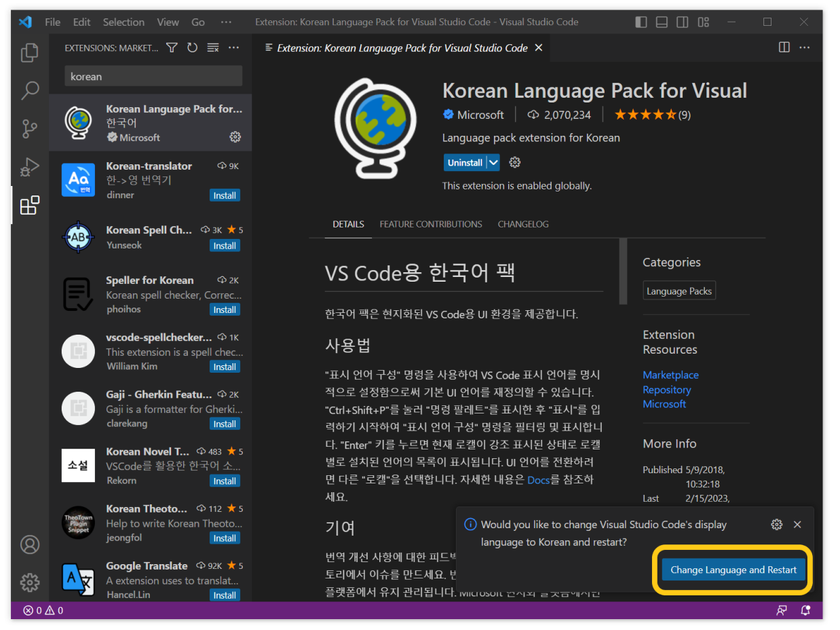
Task: Install Korean Novel extension by Rekorn
Action: click(225, 481)
